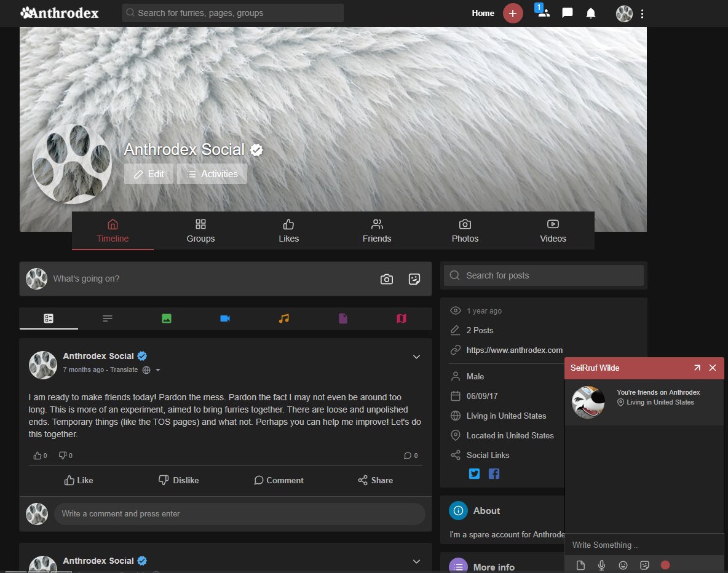Open the Photos tab

pyautogui.click(x=465, y=231)
